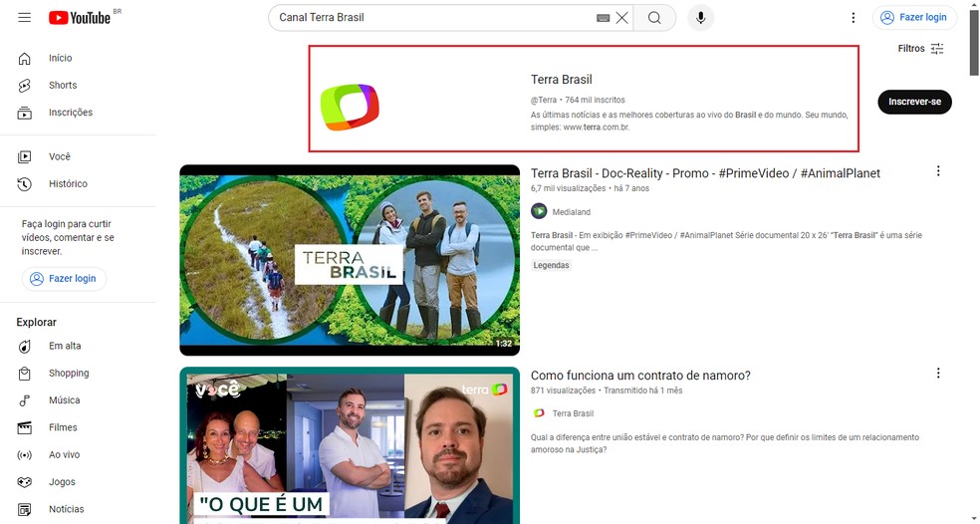
Task: Run search with magnifying glass button
Action: click(654, 18)
